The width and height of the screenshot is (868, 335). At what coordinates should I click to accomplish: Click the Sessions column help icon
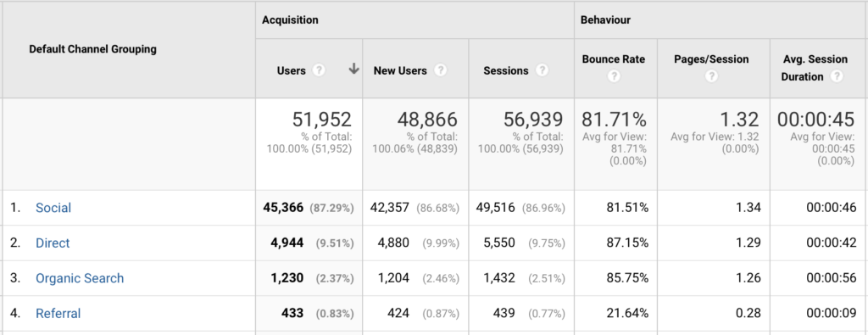pyautogui.click(x=542, y=71)
